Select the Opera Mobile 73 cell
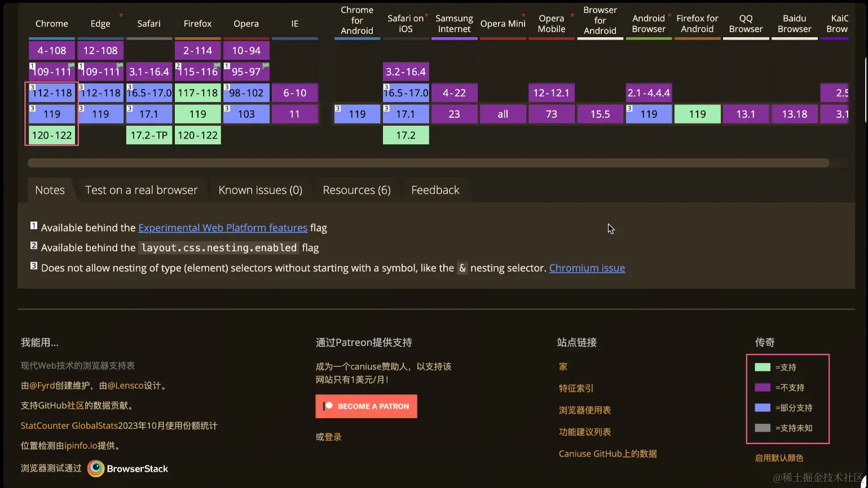Image resolution: width=868 pixels, height=488 pixels. [552, 114]
